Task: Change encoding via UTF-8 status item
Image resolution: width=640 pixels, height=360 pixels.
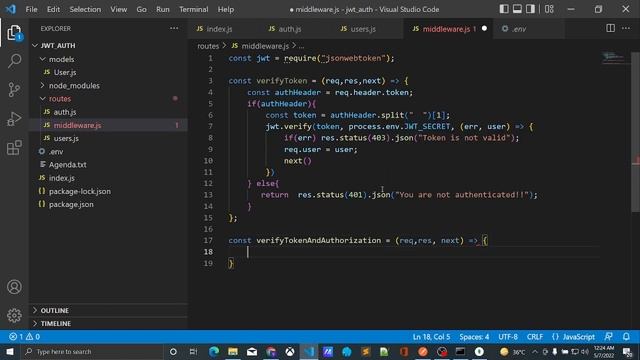Action: pos(508,337)
